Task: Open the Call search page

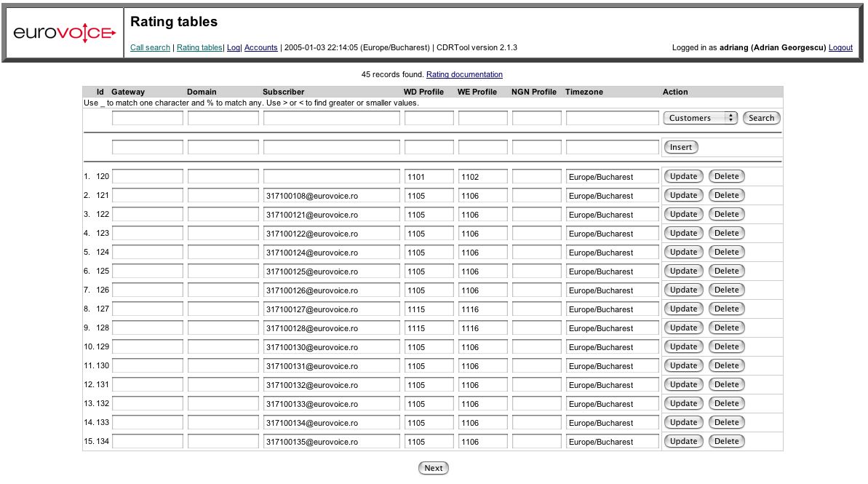Action: pos(150,47)
